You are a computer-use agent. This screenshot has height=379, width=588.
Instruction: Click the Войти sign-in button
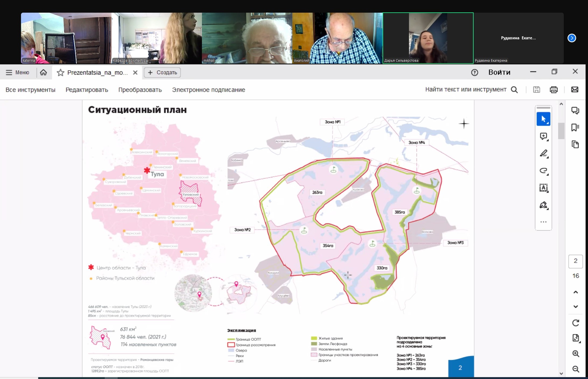point(499,72)
